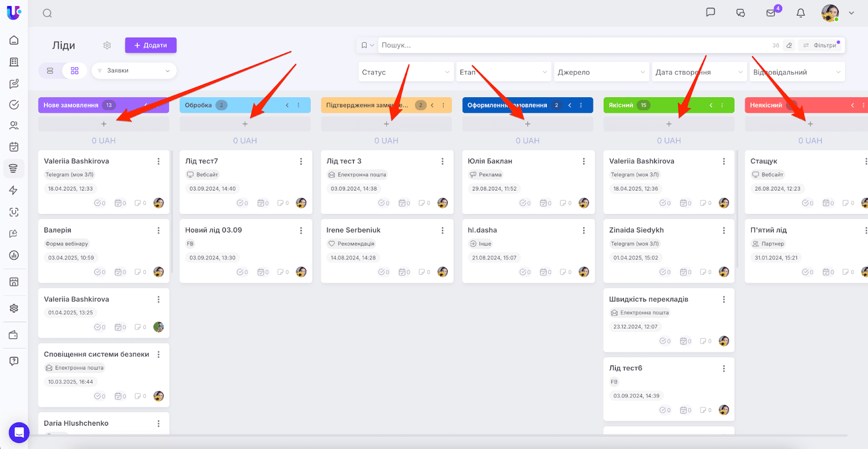Click the app logo in top-left corner
This screenshot has width=868, height=449.
click(x=14, y=12)
